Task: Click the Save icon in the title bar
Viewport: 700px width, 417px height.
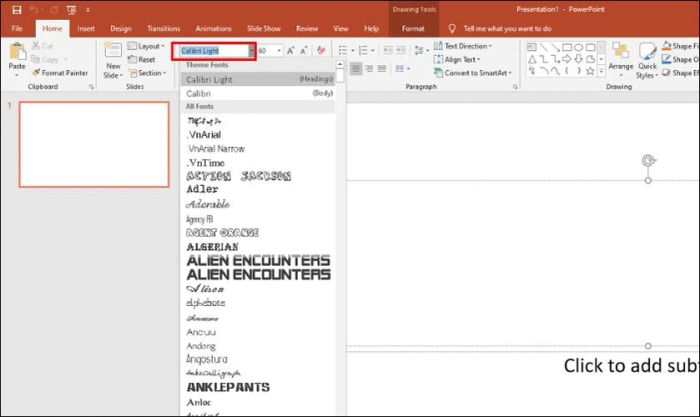Action: click(17, 10)
